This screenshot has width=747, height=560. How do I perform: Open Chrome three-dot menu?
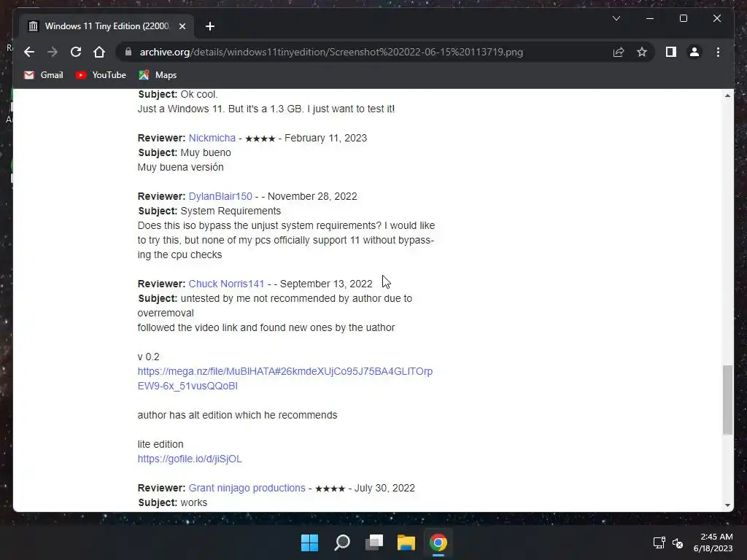(x=718, y=52)
